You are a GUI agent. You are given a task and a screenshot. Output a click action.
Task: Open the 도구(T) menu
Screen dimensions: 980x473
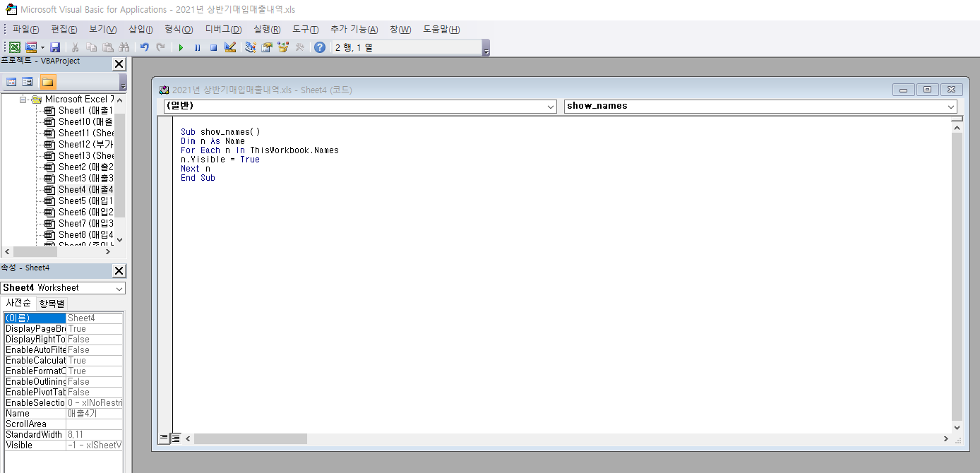coord(306,30)
